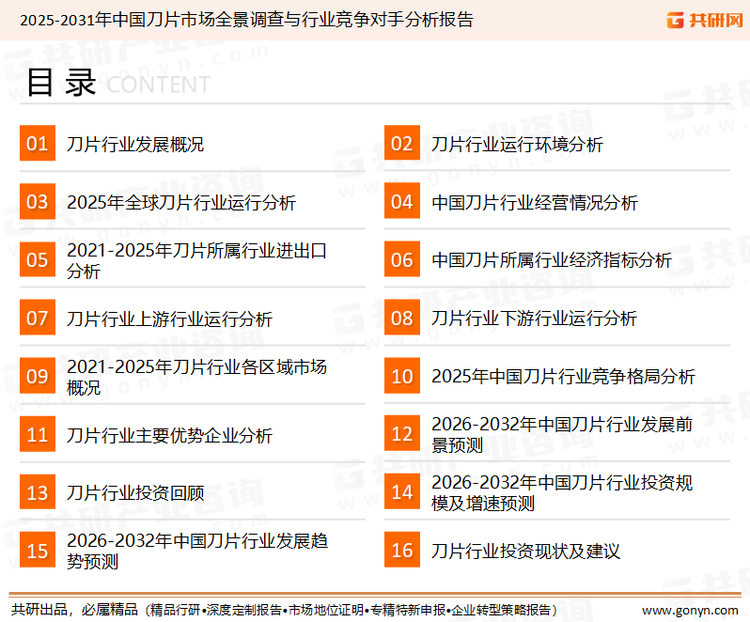Viewport: 750px width, 622px height.
Task: Click the orange 14 chapter number box
Action: (x=402, y=491)
